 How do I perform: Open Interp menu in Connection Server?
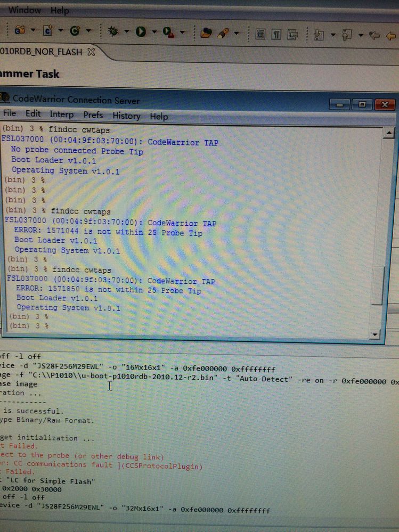coord(61,114)
